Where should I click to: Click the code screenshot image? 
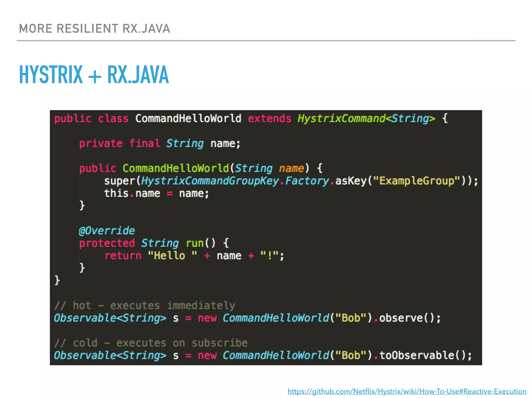266,238
